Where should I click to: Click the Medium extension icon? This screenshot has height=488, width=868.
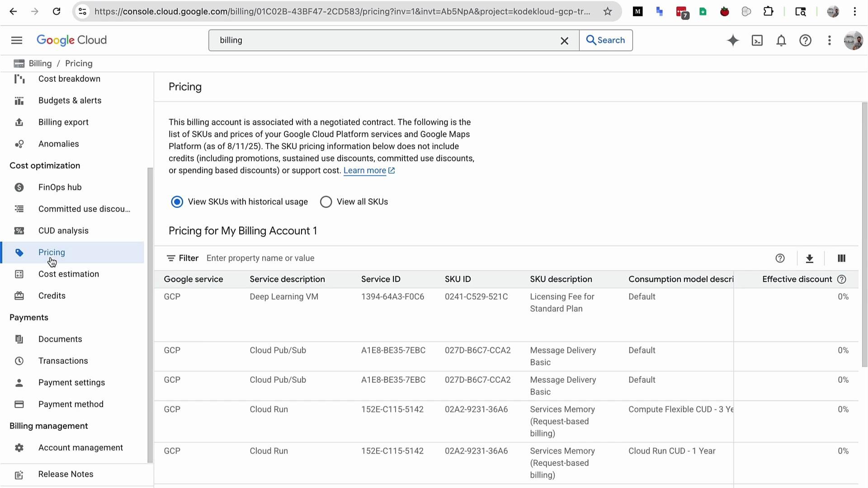pyautogui.click(x=637, y=11)
